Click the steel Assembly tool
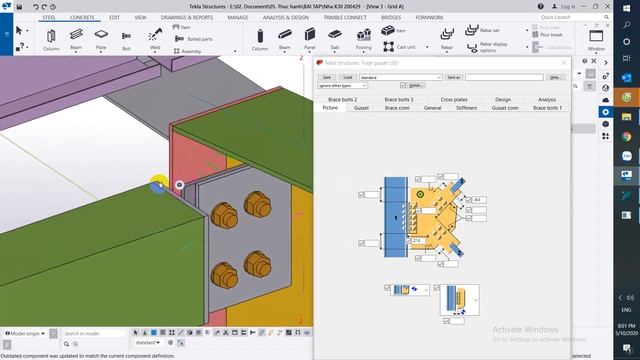The image size is (640, 360). (187, 51)
